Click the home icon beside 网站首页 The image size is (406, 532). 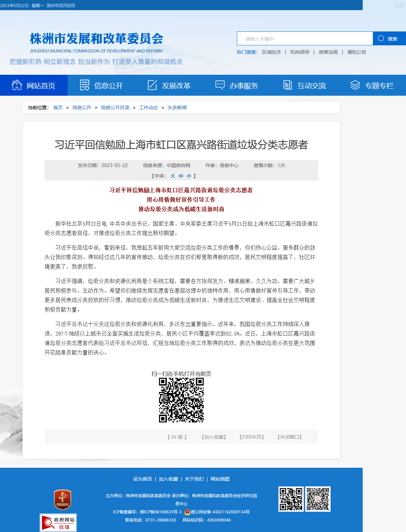click(x=17, y=85)
